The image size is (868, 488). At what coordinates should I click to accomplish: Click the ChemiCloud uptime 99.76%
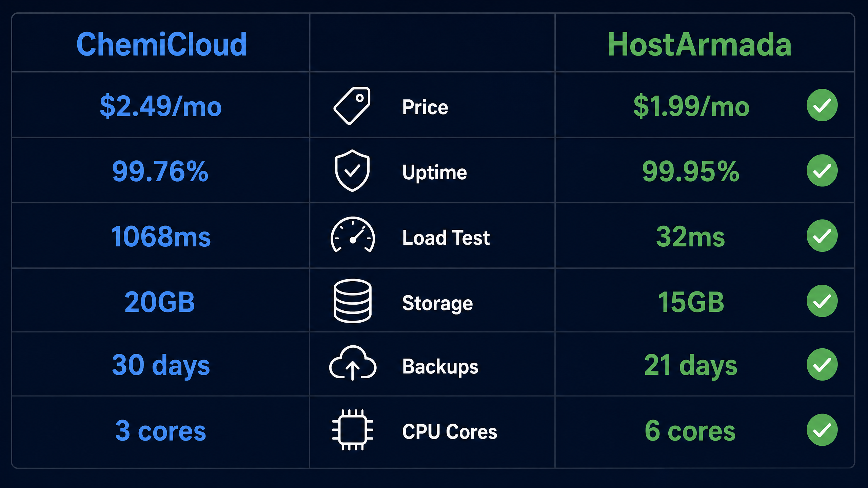click(160, 171)
